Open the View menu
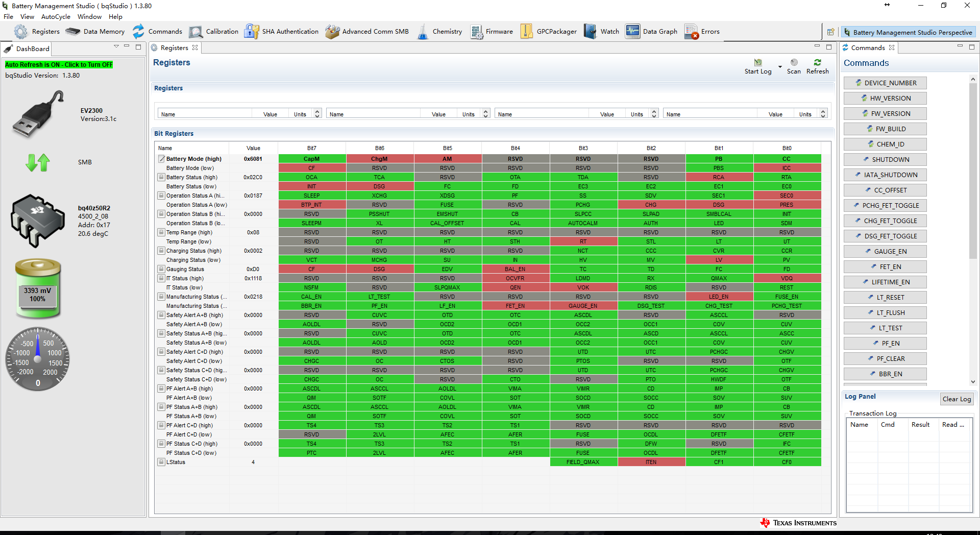Viewport: 980px width, 535px height. point(28,17)
